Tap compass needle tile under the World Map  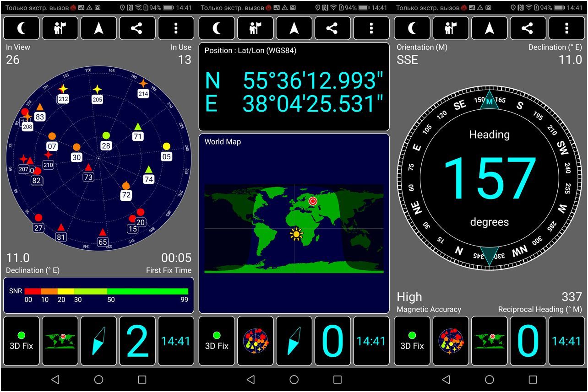pos(294,341)
